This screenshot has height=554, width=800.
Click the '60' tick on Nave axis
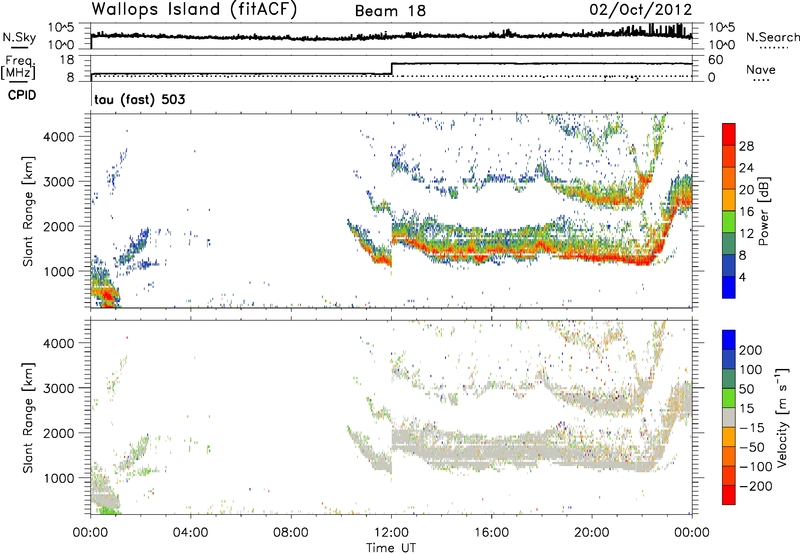pos(715,60)
